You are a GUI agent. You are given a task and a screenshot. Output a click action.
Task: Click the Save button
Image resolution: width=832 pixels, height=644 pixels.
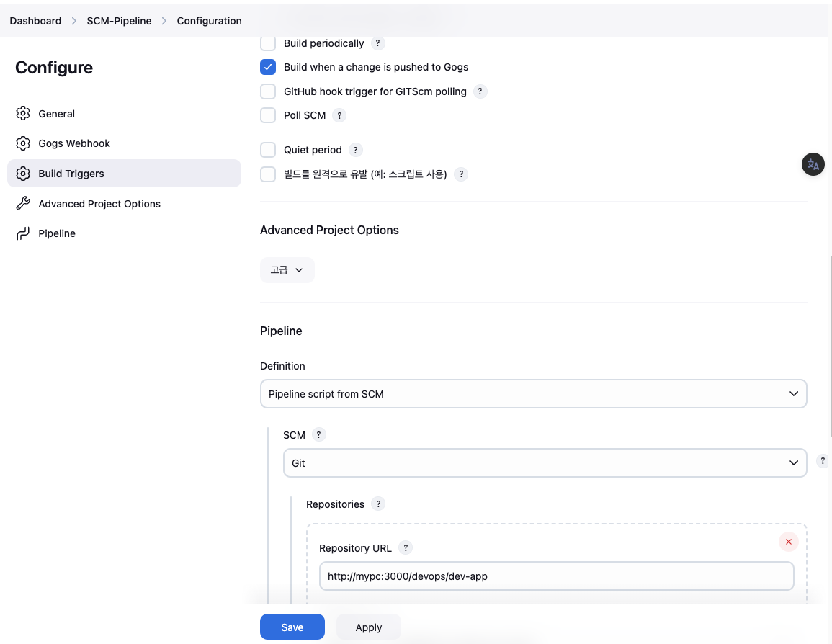tap(292, 627)
